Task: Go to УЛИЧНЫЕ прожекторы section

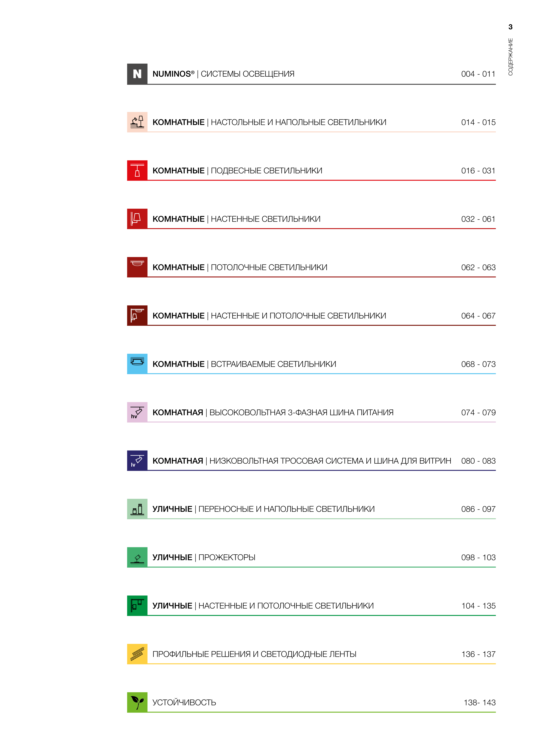Action: coord(204,557)
